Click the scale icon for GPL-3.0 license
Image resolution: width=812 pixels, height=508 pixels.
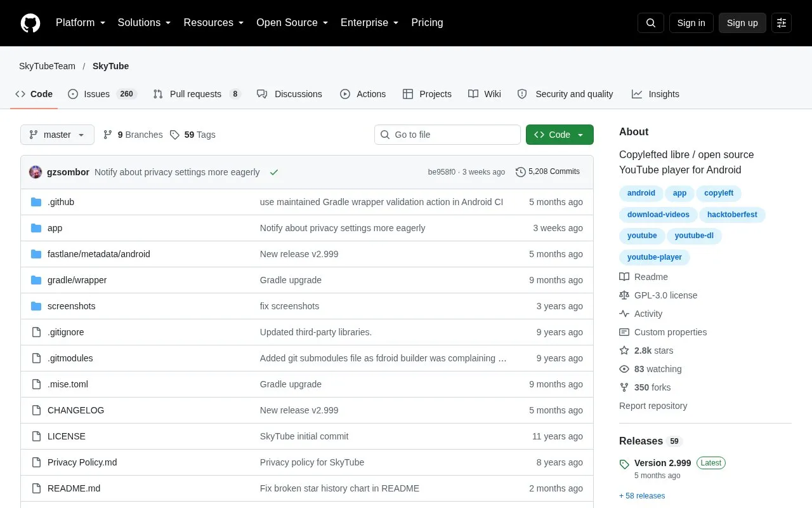coord(624,295)
